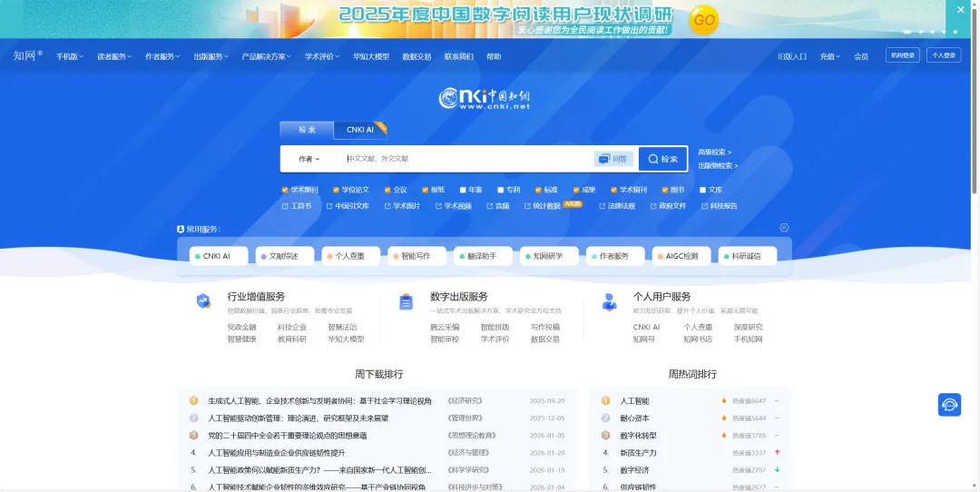Open the 常用服务 settings hexagon icon
Screen dimensions: 980x492
[x=784, y=228]
